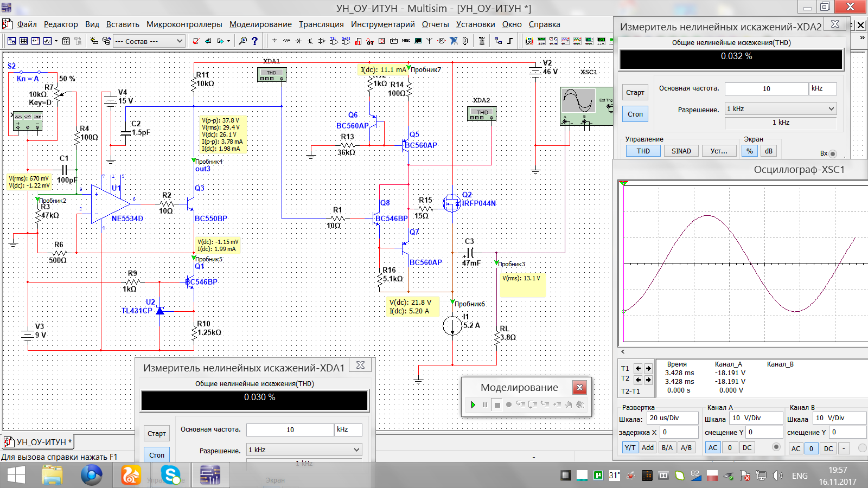Screen dimensions: 868x488
Task: Click the grapher waveform toolbar icon
Action: (x=48, y=41)
